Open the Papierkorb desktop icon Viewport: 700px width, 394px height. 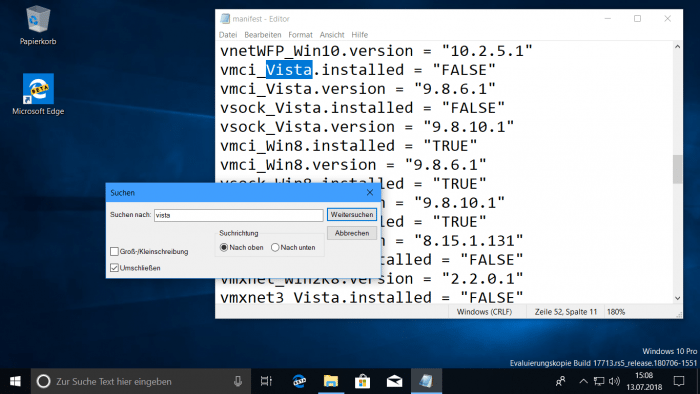point(38,25)
